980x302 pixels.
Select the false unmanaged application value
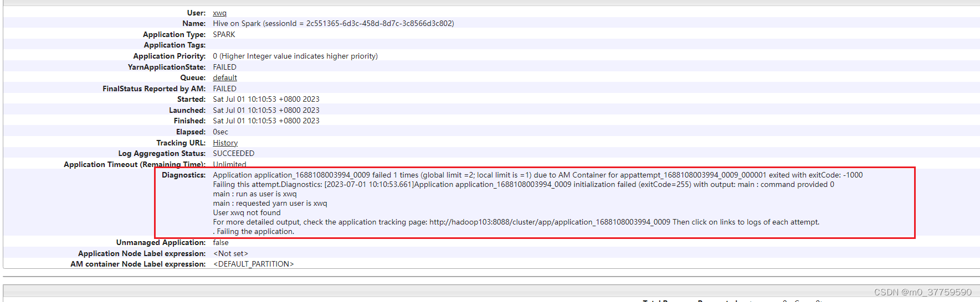[220, 243]
